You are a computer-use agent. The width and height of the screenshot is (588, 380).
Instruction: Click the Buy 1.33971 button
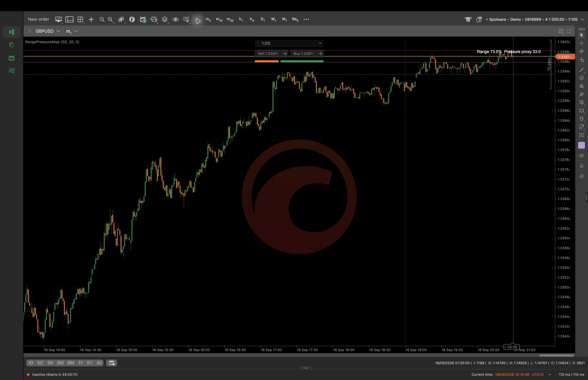click(307, 54)
